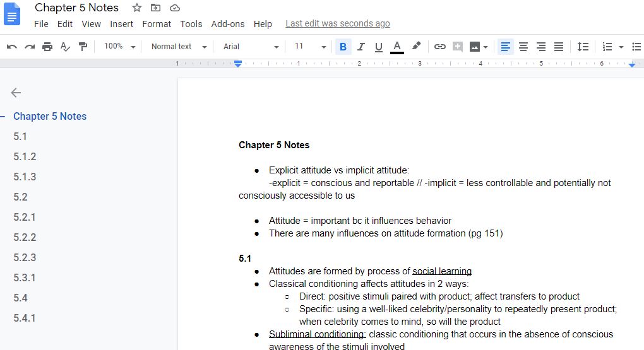This screenshot has width=644, height=350.
Task: Go to section 5.4 in outline
Action: tap(21, 298)
